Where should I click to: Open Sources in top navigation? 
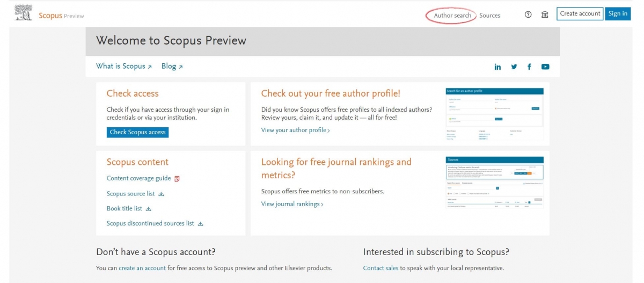click(x=489, y=16)
